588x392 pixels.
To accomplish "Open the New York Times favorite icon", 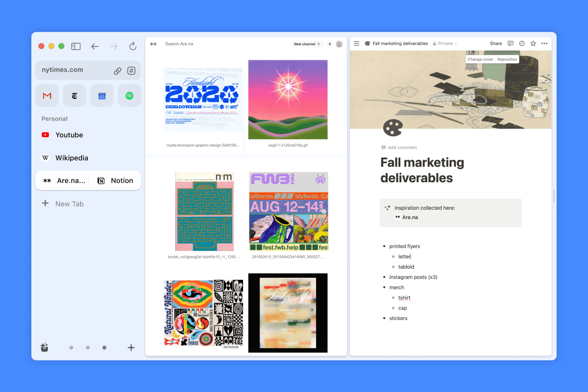I will 74,96.
